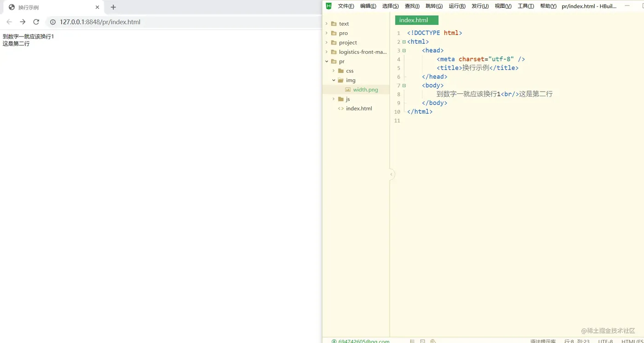644x343 pixels.
Task: Click the meta charset line in the editor
Action: tap(481, 59)
